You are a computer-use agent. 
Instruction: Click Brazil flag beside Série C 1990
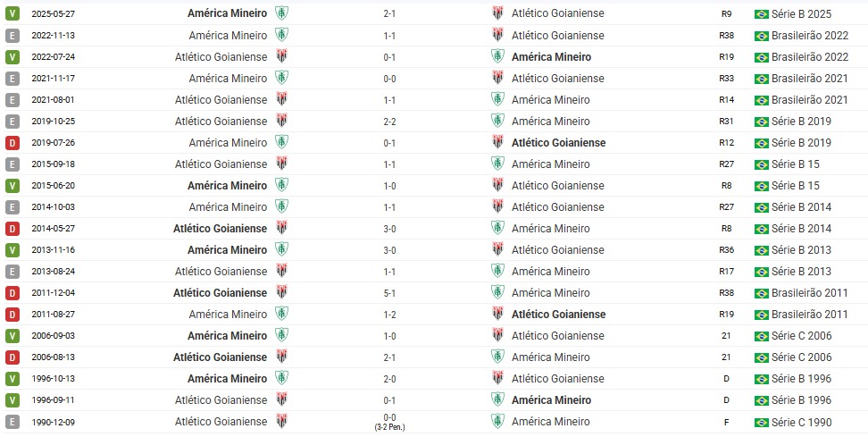[762, 423]
